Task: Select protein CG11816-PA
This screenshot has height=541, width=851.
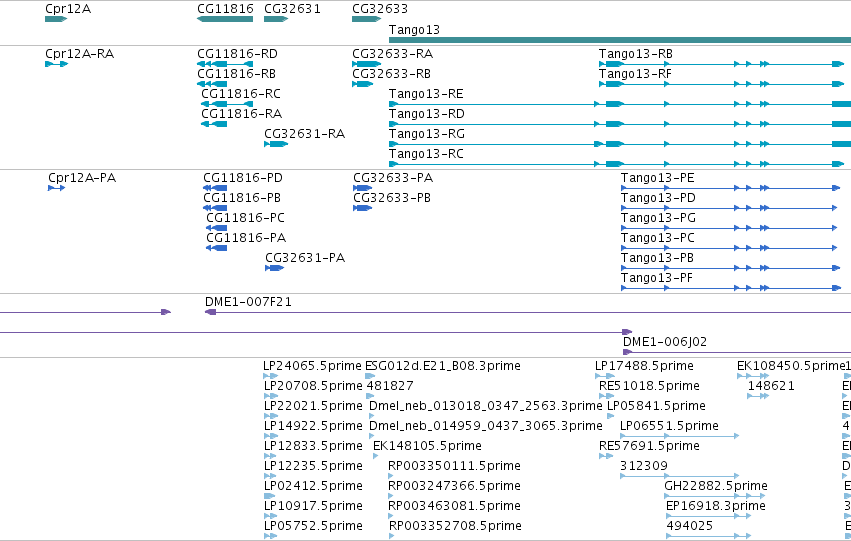Action: (246, 238)
